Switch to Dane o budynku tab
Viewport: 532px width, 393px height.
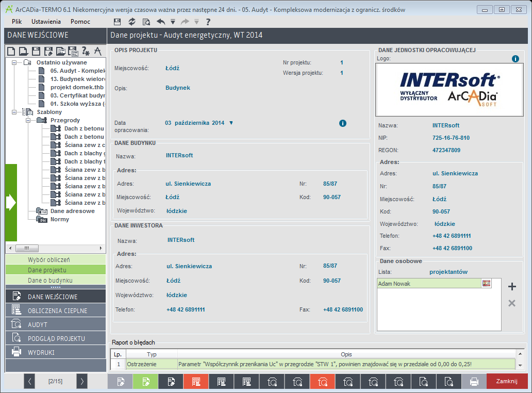[56, 281]
